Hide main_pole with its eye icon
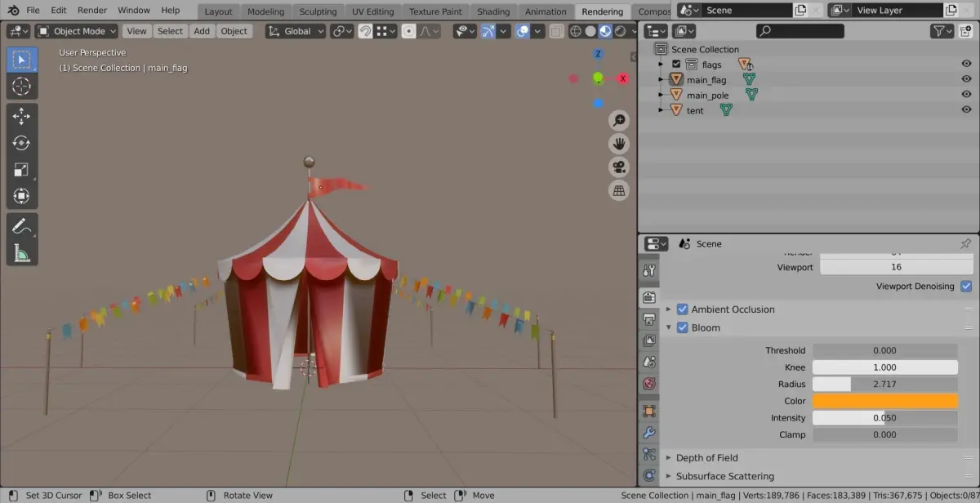This screenshot has height=503, width=980. click(966, 95)
